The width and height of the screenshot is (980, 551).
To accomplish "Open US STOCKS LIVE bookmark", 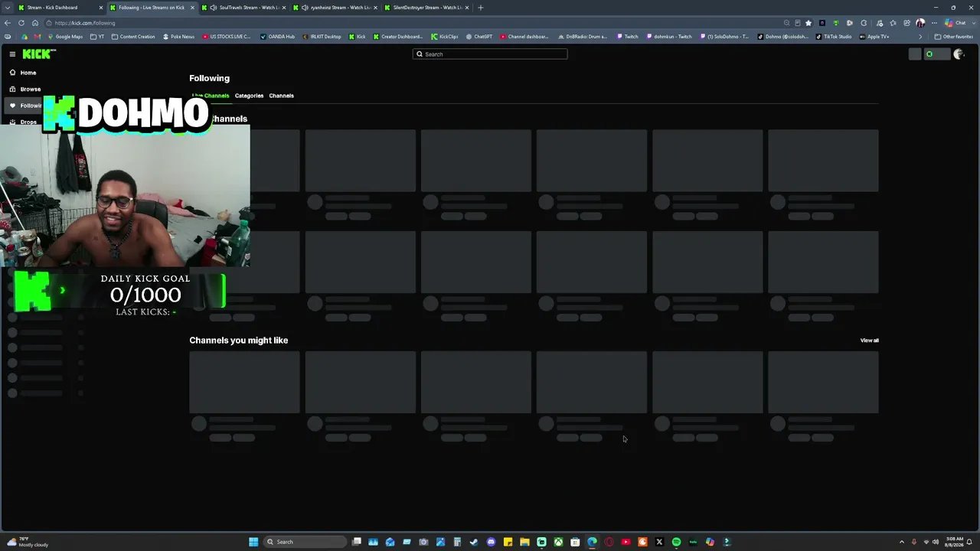I will click(x=226, y=37).
